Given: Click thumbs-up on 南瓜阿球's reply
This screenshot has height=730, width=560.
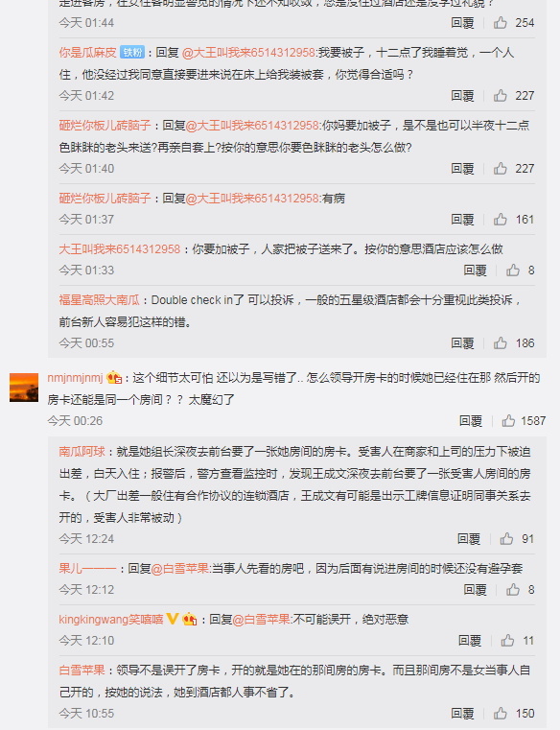Looking at the screenshot, I should [x=506, y=539].
